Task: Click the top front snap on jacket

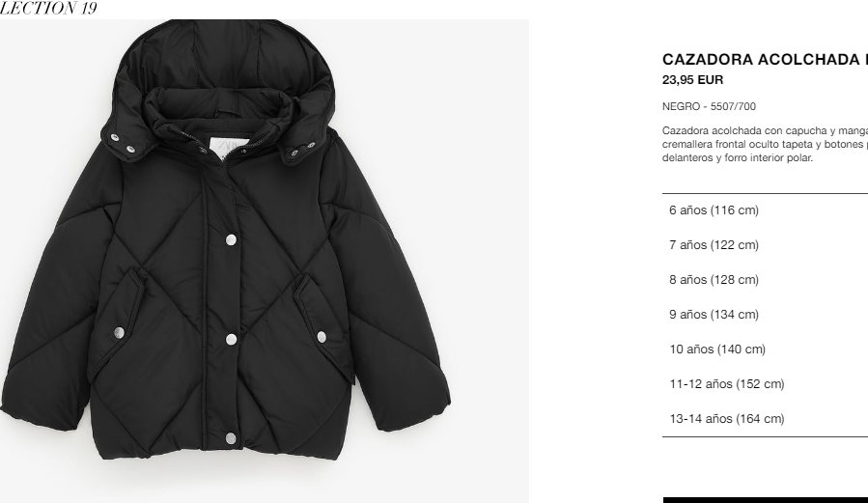Action: click(x=231, y=239)
